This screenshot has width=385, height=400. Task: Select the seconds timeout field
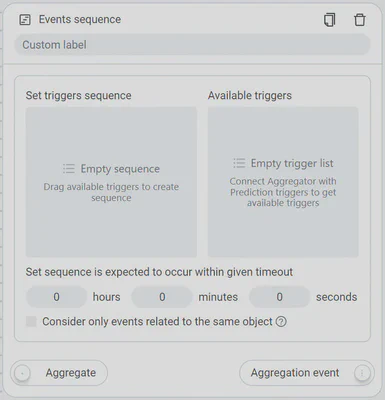[279, 297]
